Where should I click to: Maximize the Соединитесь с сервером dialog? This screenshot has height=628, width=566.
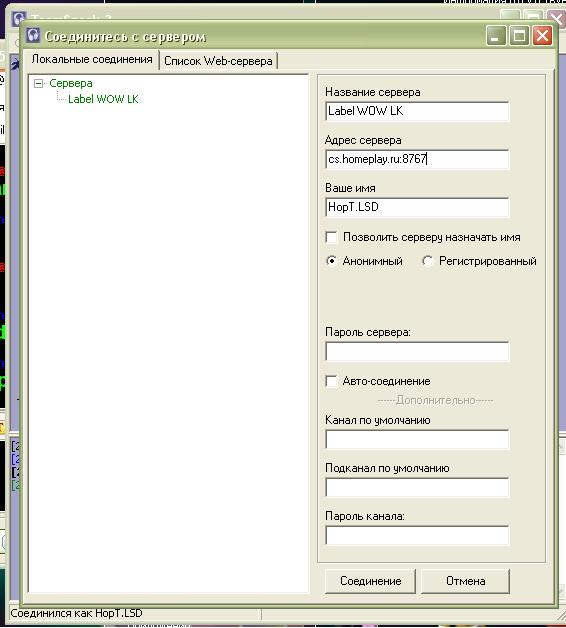[x=519, y=36]
